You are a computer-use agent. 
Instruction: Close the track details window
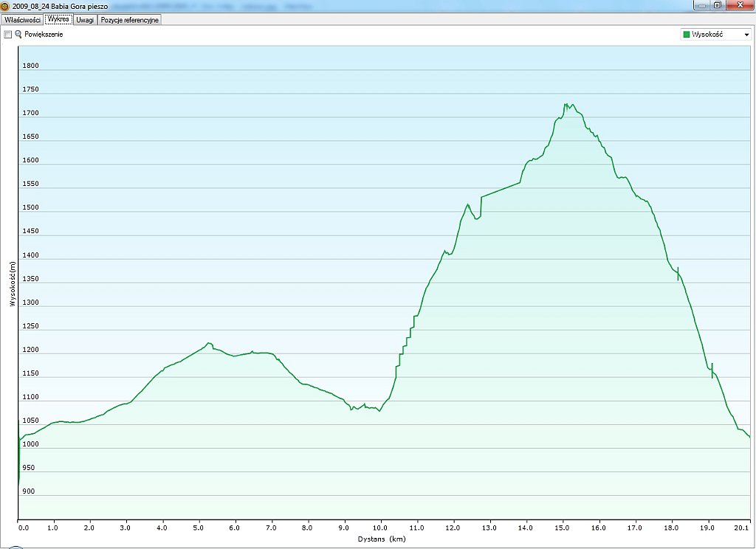click(x=738, y=5)
